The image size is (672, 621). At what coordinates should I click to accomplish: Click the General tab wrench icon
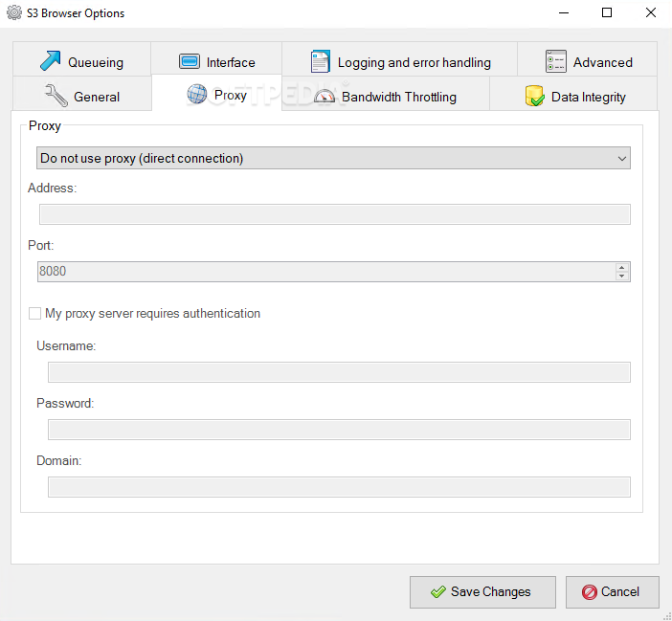point(56,95)
